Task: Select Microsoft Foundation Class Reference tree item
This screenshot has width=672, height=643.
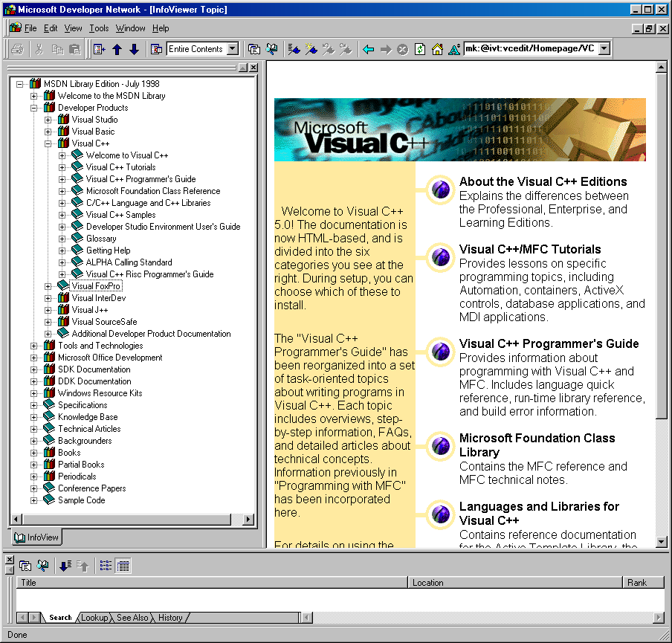Action: [x=153, y=191]
